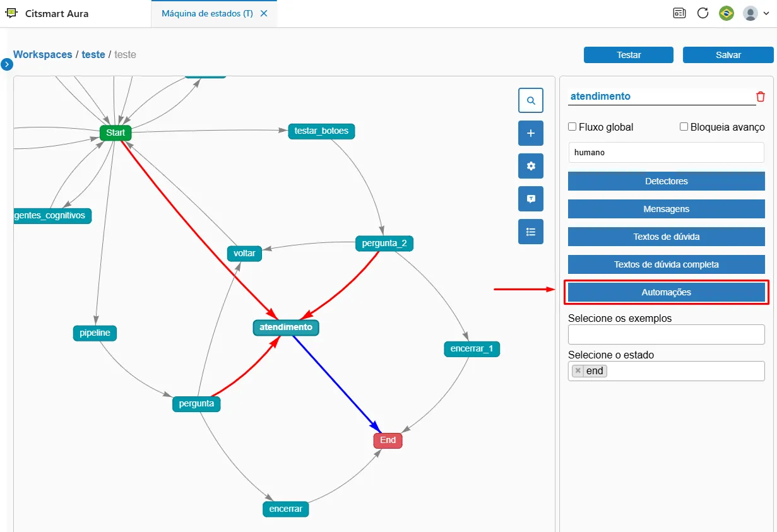Screen dimensions: 777x532
Task: Open the Automações section
Action: point(667,292)
